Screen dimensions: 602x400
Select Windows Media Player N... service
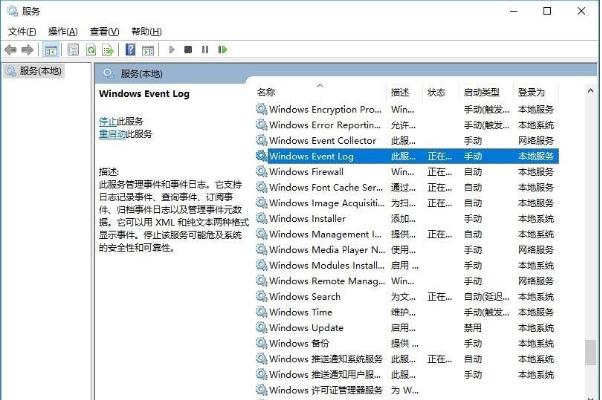coord(407,250)
